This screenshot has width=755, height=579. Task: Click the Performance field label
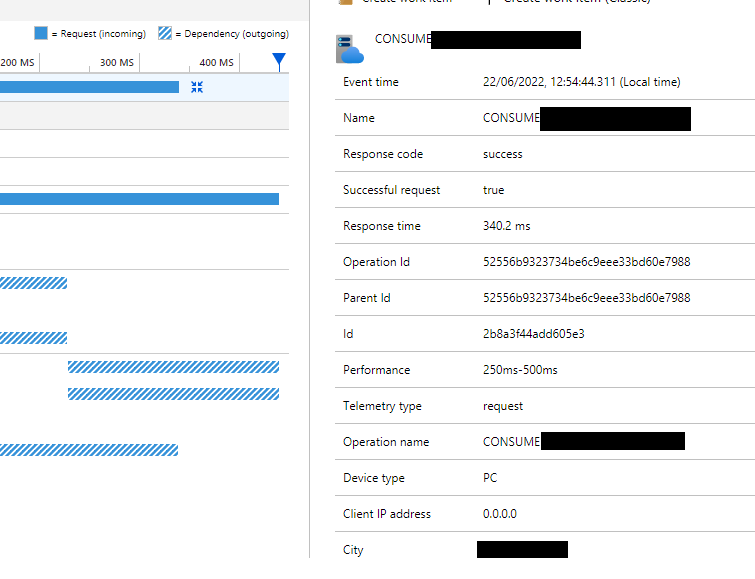pos(377,370)
